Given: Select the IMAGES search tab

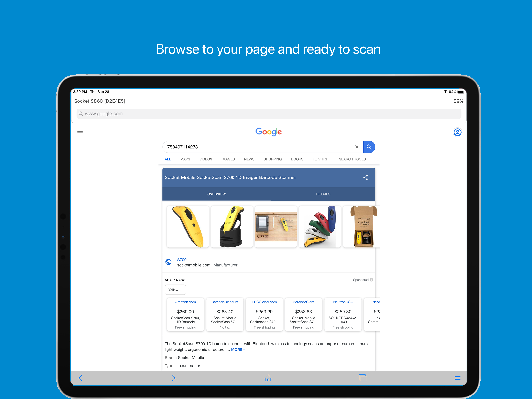Looking at the screenshot, I should click(x=228, y=159).
